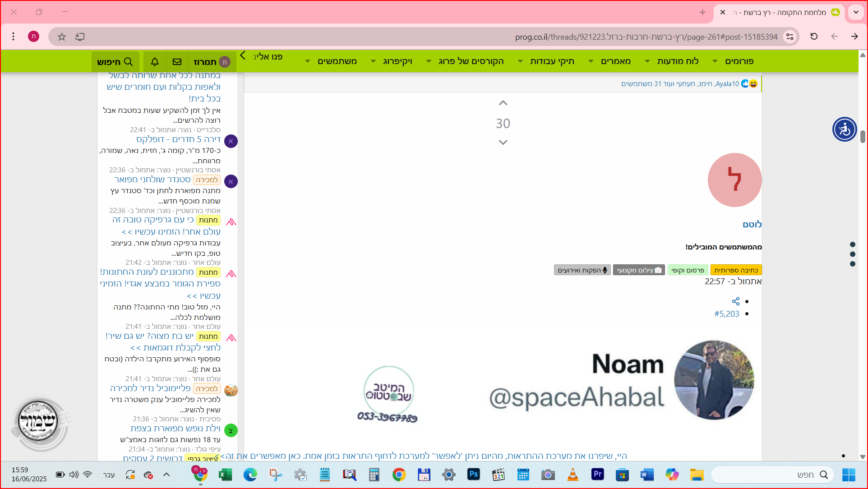The height and width of the screenshot is (489, 868).
Task: Click the share icon on the post
Action: coord(735,301)
